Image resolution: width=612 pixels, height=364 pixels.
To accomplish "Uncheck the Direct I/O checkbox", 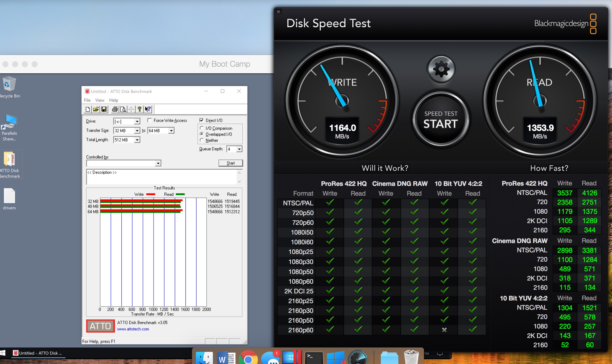I will point(201,120).
